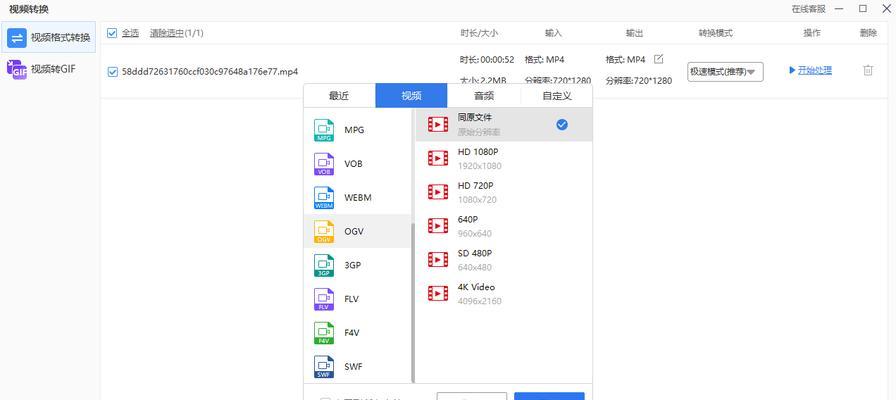The height and width of the screenshot is (400, 896).
Task: Click the 输入 column header
Action: click(553, 33)
